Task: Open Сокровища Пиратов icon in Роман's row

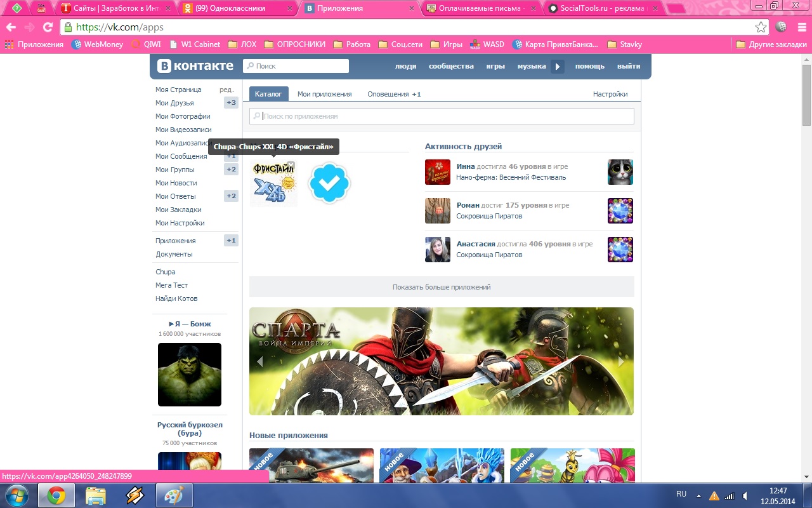Action: click(620, 211)
